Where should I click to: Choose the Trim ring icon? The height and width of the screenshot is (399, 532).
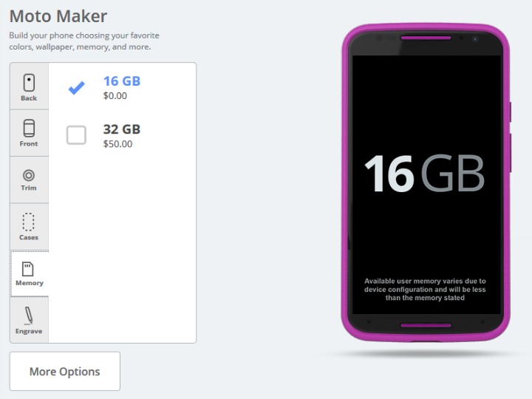coord(29,175)
